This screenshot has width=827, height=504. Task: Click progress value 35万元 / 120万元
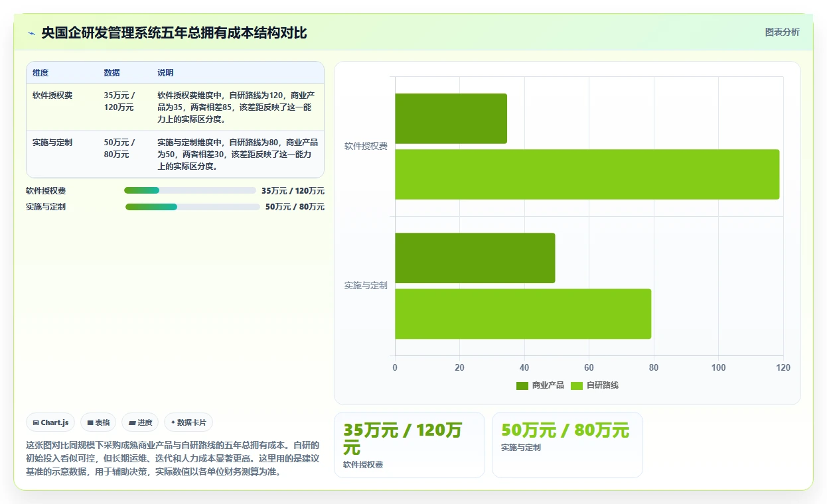click(x=293, y=191)
